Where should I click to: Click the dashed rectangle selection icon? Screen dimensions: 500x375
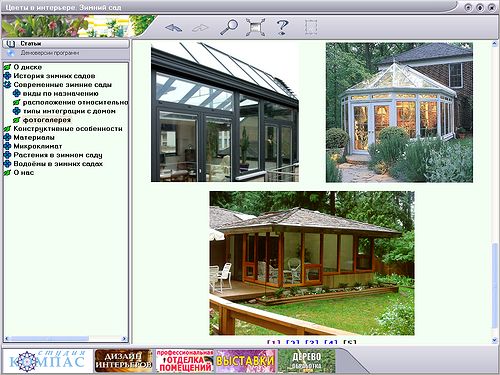coord(311,27)
